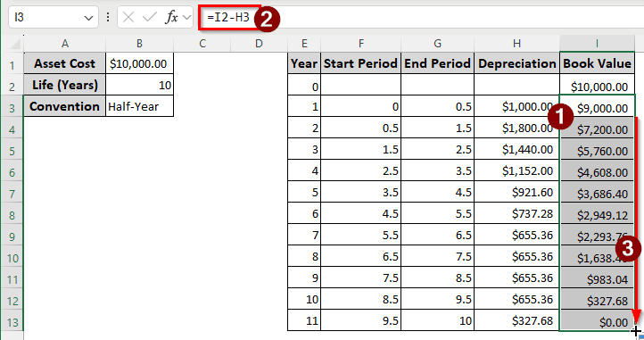
Task: Click the Depreciation header cell
Action: coord(516,63)
